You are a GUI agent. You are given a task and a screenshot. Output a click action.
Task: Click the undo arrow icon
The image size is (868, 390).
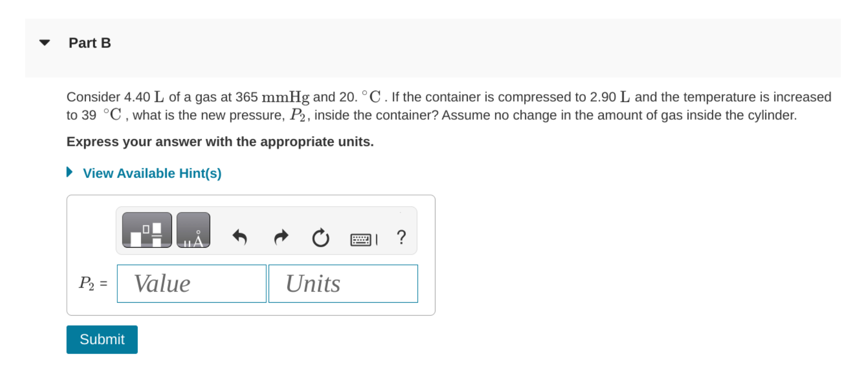pos(240,238)
